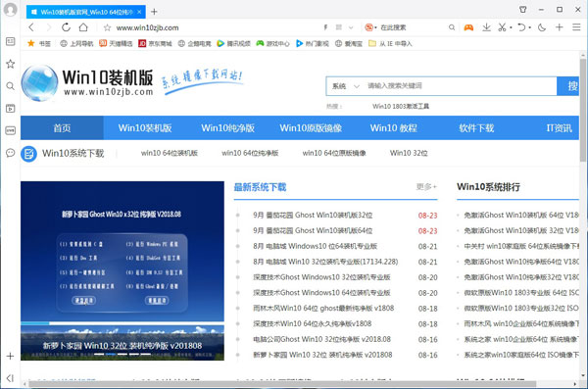Close the Win10装机版 tab
Screen dimensions: 588x389
(x=139, y=12)
